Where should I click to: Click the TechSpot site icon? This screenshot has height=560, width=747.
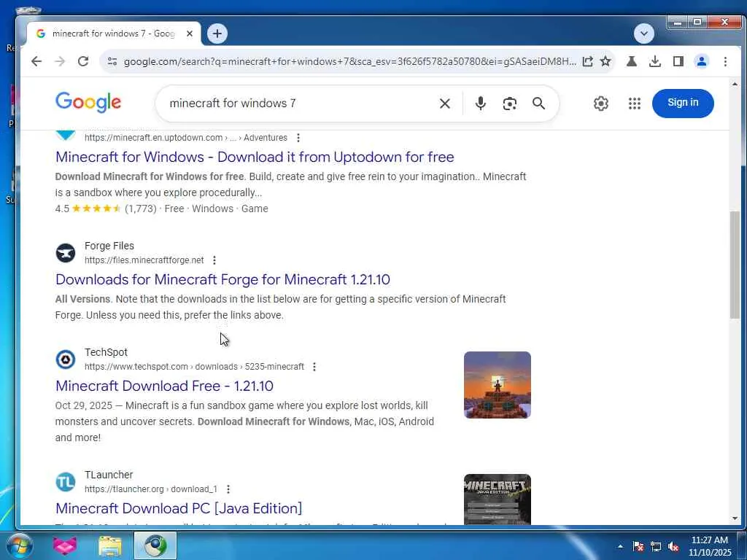pyautogui.click(x=66, y=359)
